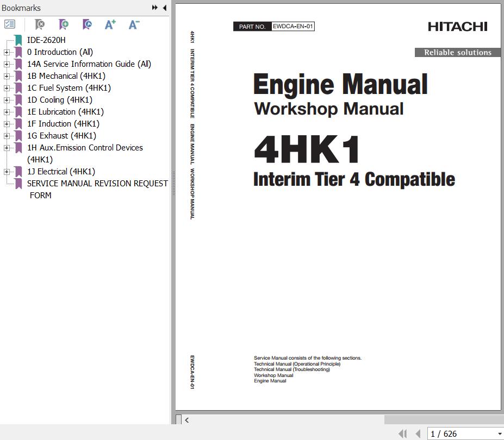Click bookmark icon beside 1G Exhaust (4HK1)
504x440 pixels.
click(18, 136)
